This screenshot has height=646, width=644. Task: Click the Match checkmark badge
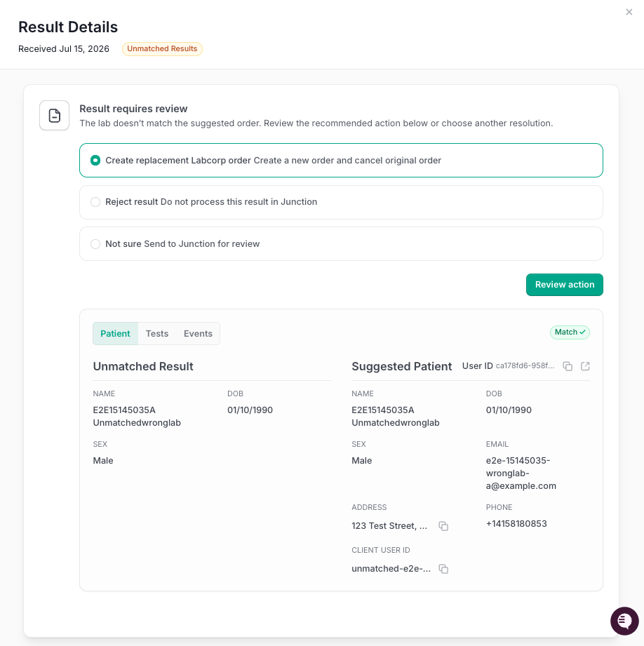click(x=570, y=332)
